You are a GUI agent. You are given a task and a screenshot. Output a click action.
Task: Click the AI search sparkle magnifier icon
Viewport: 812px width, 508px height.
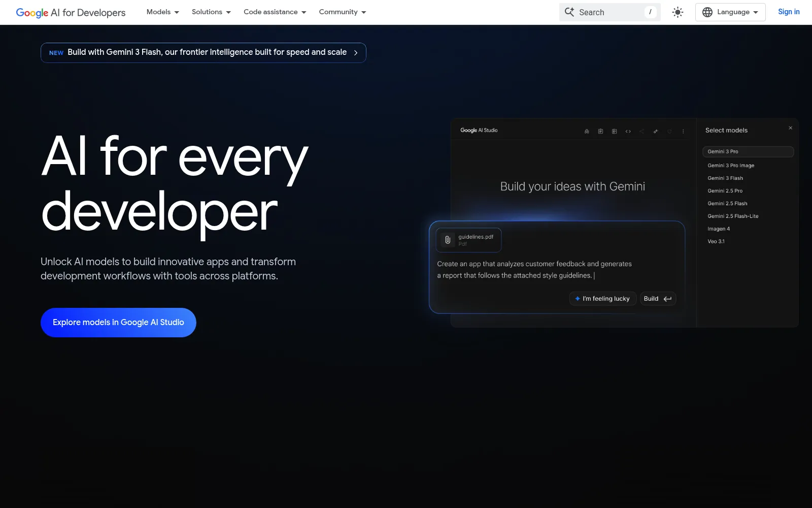569,12
